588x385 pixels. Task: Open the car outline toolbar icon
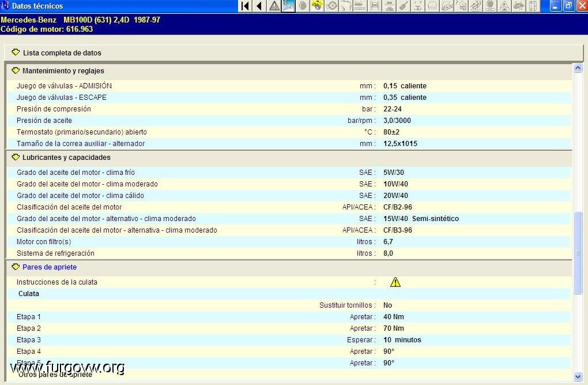[432, 6]
